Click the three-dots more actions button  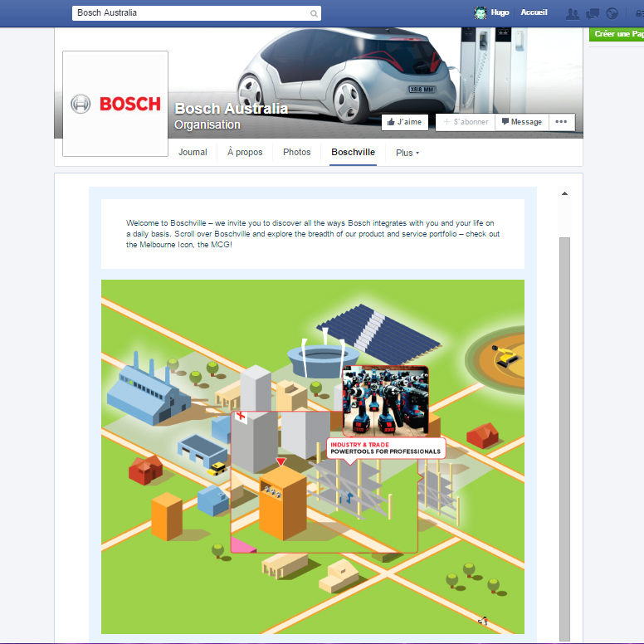pyautogui.click(x=561, y=122)
